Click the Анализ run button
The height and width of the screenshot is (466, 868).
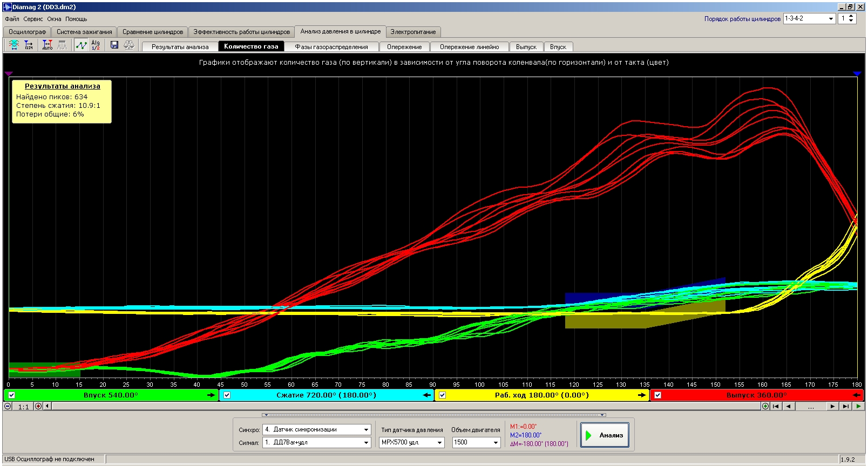(x=605, y=435)
